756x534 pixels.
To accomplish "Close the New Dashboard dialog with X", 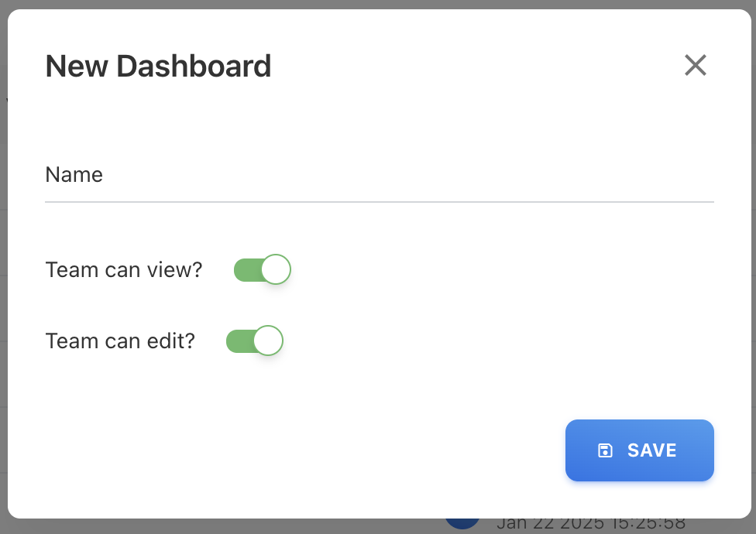I will [696, 66].
